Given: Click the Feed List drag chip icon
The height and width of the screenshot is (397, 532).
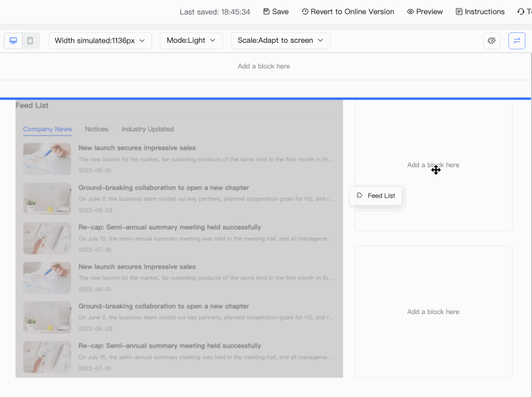Looking at the screenshot, I should [x=360, y=196].
